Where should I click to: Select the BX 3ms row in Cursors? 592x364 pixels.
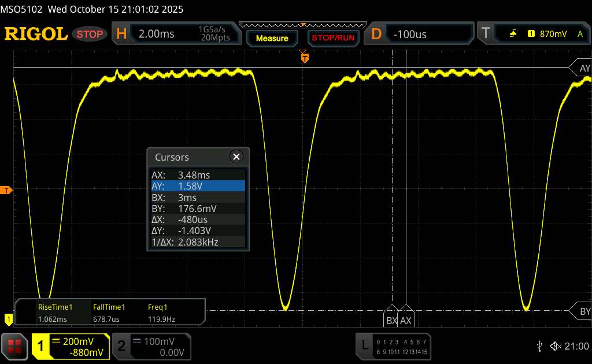coord(198,197)
